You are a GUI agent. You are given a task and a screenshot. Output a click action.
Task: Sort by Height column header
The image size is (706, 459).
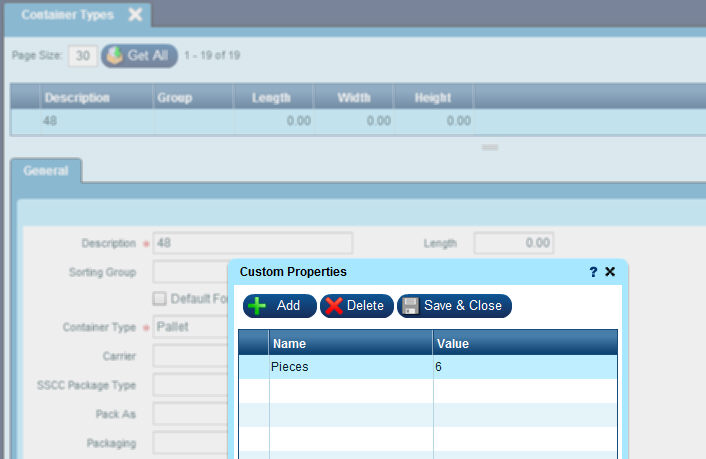pos(433,97)
